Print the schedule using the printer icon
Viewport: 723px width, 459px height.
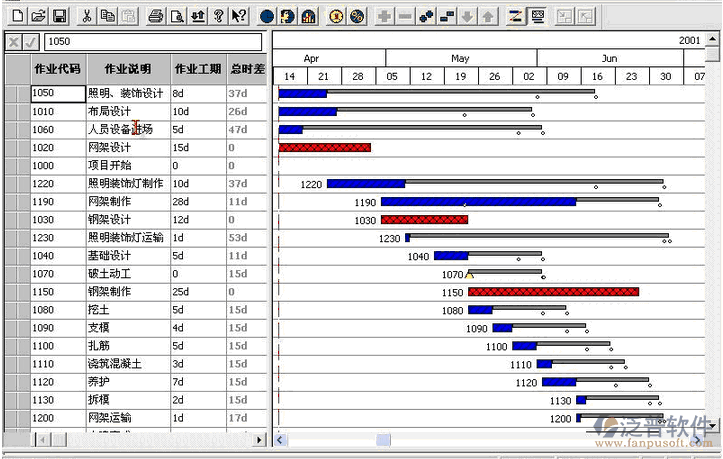click(155, 16)
